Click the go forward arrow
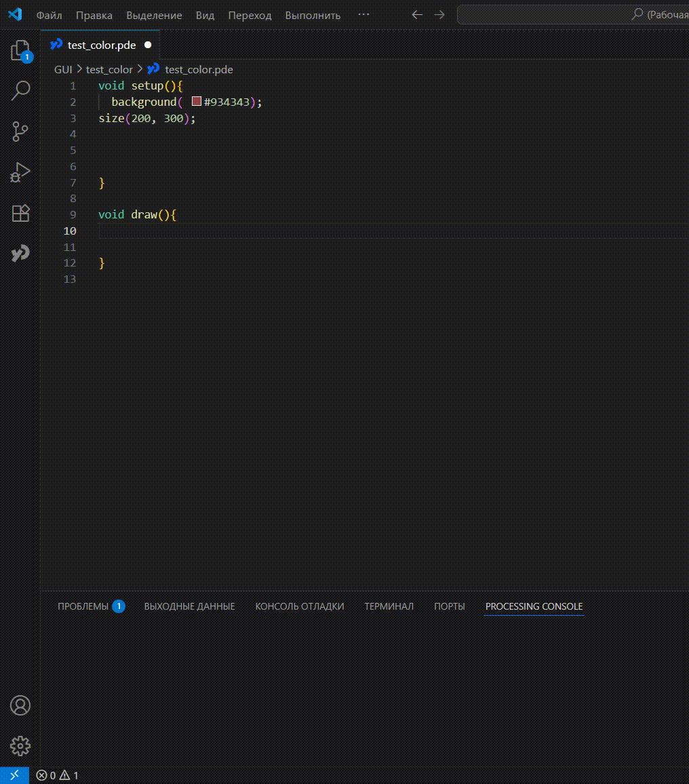The width and height of the screenshot is (689, 784). tap(439, 15)
